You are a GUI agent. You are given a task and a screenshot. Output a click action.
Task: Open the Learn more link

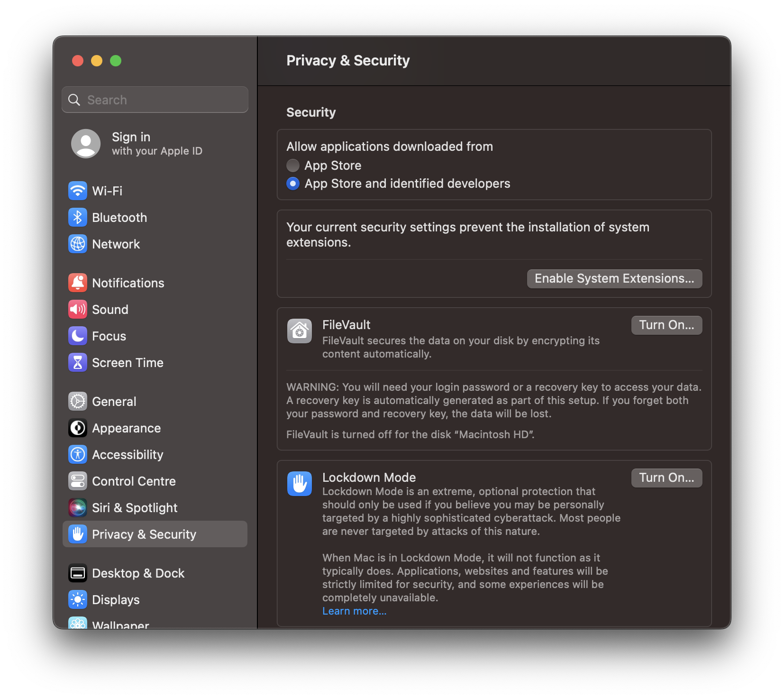[355, 611]
